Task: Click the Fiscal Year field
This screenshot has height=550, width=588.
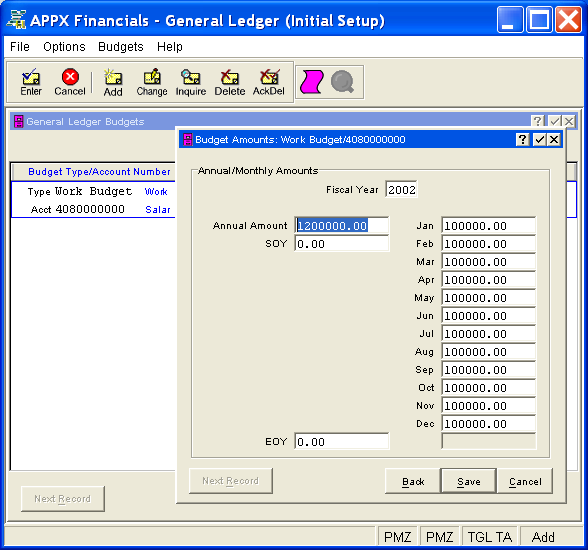Action: [401, 190]
